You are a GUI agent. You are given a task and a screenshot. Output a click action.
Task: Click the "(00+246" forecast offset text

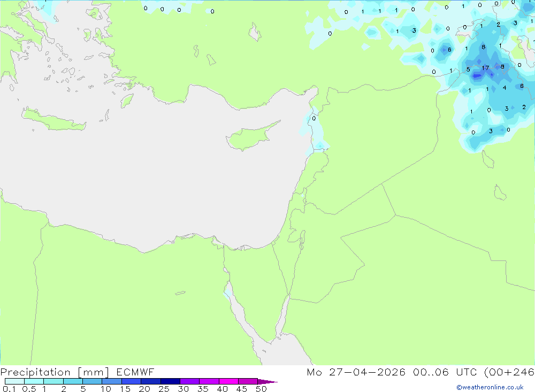click(x=509, y=372)
